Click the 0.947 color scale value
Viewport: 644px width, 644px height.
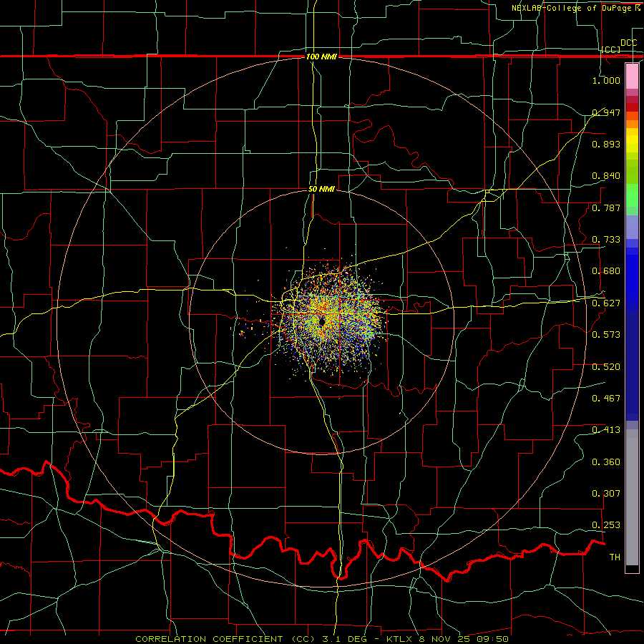point(606,112)
